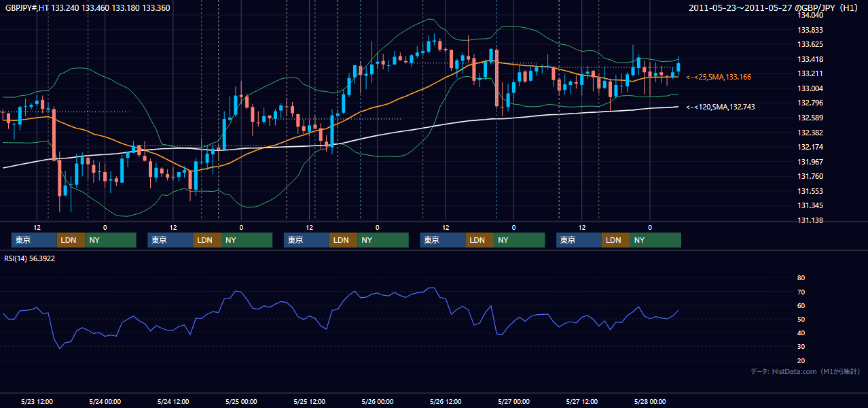Image resolution: width=868 pixels, height=408 pixels.
Task: Click the 131.760 price axis value
Action: click(x=811, y=176)
